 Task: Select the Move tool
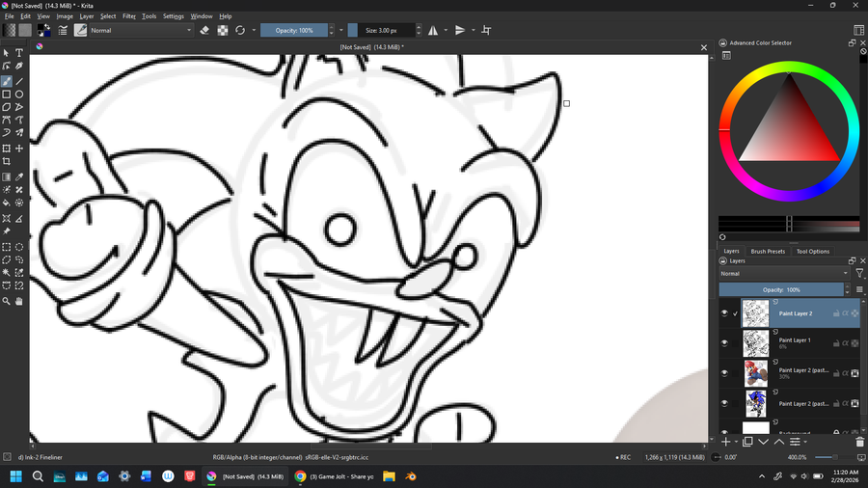pos(19,149)
